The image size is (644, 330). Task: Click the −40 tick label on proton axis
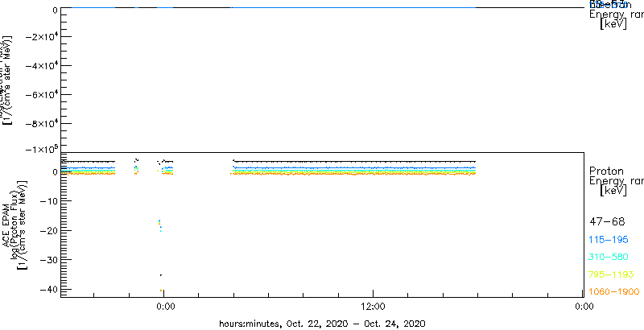pyautogui.click(x=47, y=290)
